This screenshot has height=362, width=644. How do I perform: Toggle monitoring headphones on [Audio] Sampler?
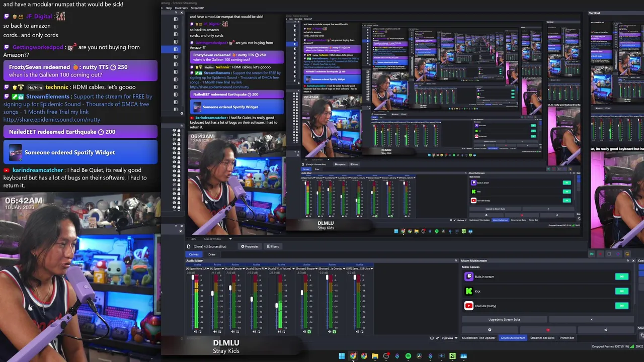tap(237, 331)
